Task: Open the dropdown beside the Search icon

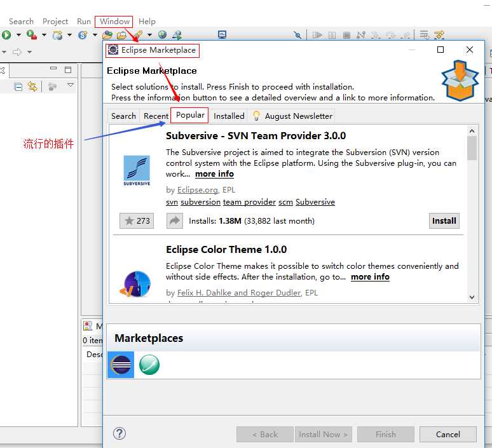Action: tap(149, 35)
